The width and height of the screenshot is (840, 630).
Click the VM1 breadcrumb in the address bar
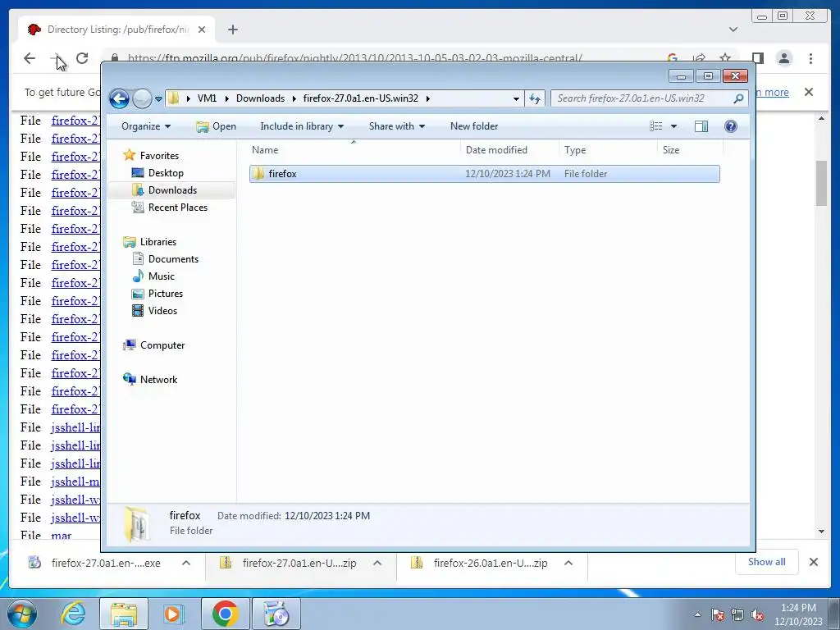(x=207, y=98)
